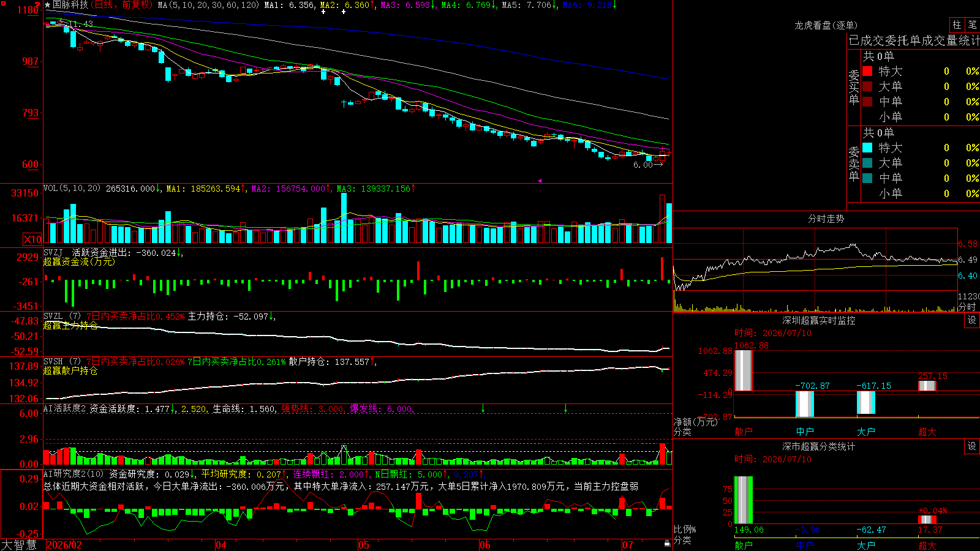The height and width of the screenshot is (551, 980).
Task: Jump to the 06 month marker
Action: (x=485, y=545)
